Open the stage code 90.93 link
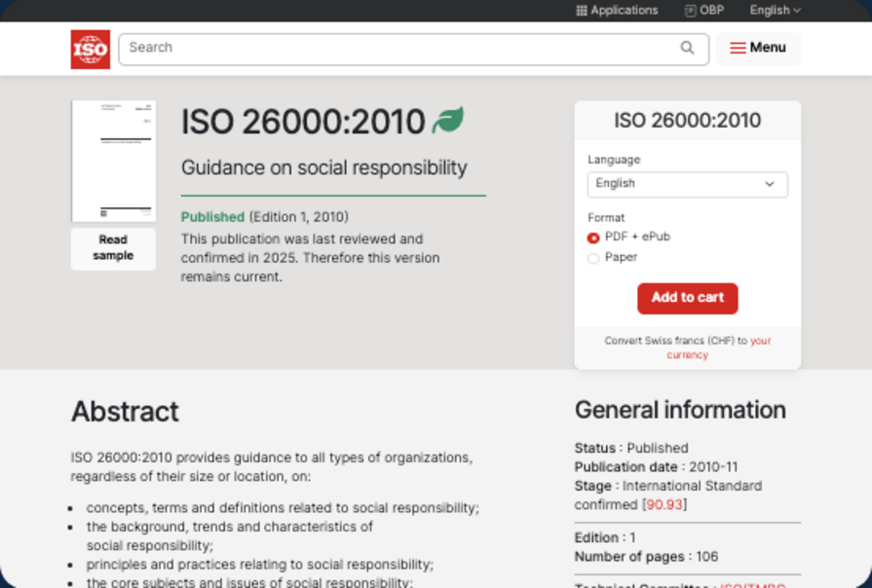Viewport: 872px width, 588px height. (x=664, y=504)
